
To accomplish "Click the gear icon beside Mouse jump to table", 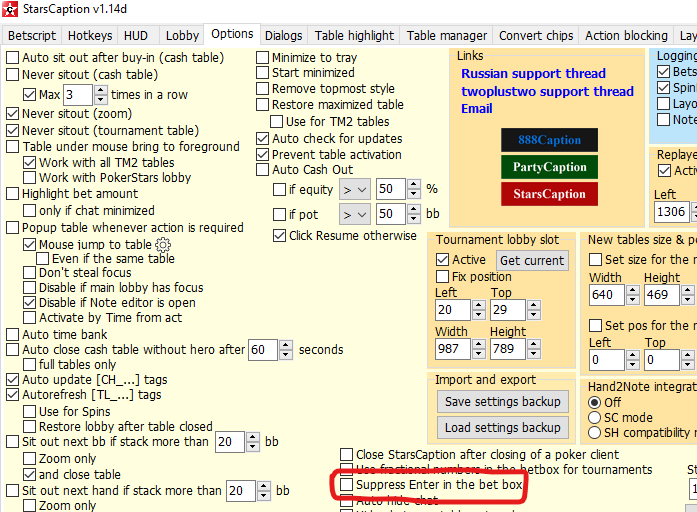I will 163,244.
